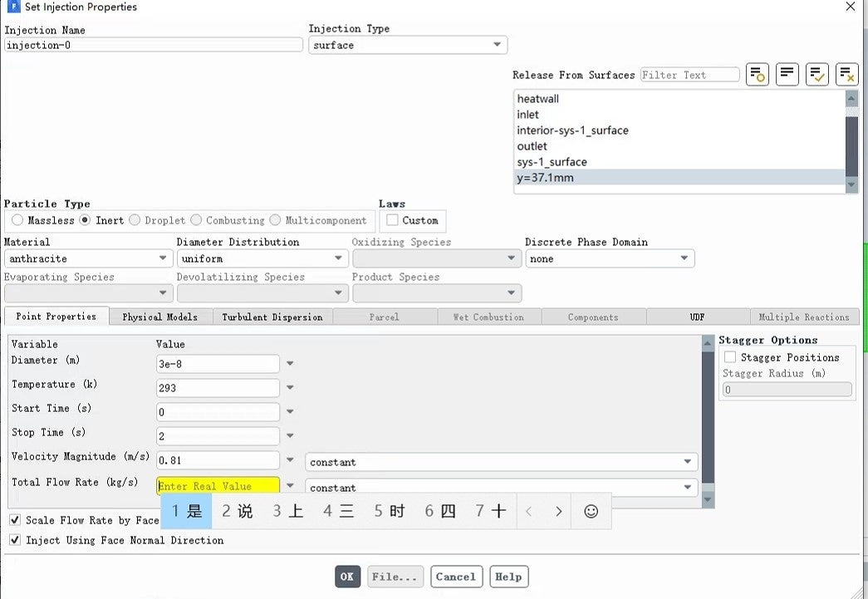Go to previous IME candidate page
This screenshot has width=868, height=599.
pyautogui.click(x=528, y=511)
